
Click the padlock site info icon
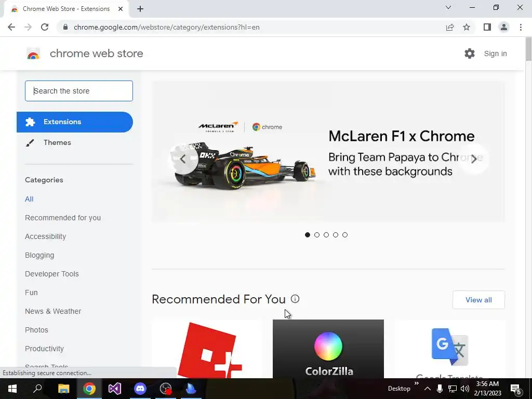click(65, 27)
